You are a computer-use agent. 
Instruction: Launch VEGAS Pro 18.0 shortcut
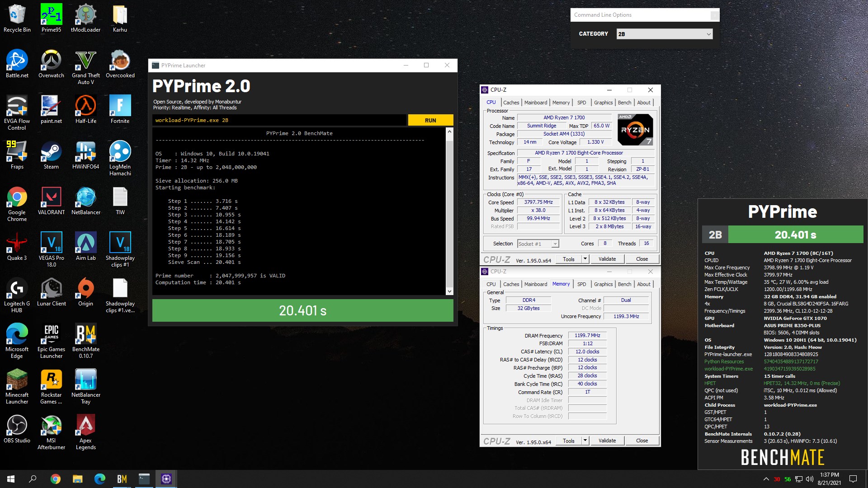coord(51,250)
